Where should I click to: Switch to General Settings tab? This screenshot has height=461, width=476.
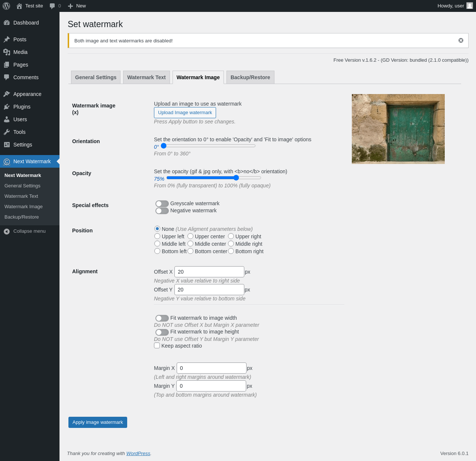tap(96, 77)
